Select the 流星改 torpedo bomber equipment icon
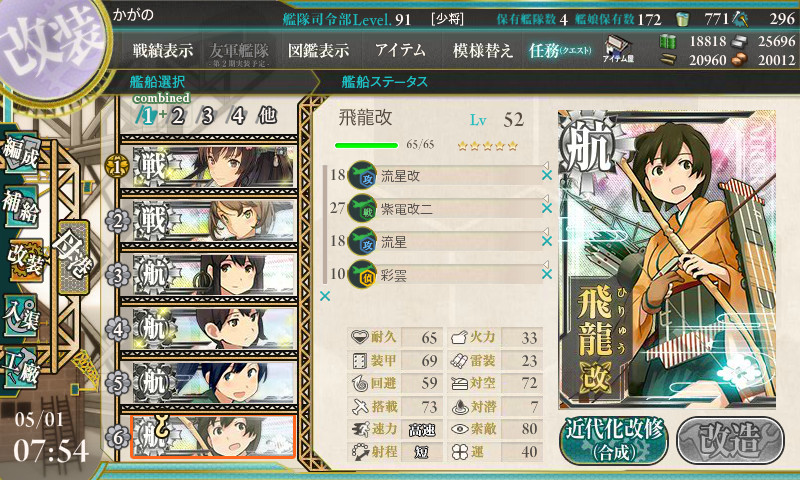The image size is (800, 480). 362,175
